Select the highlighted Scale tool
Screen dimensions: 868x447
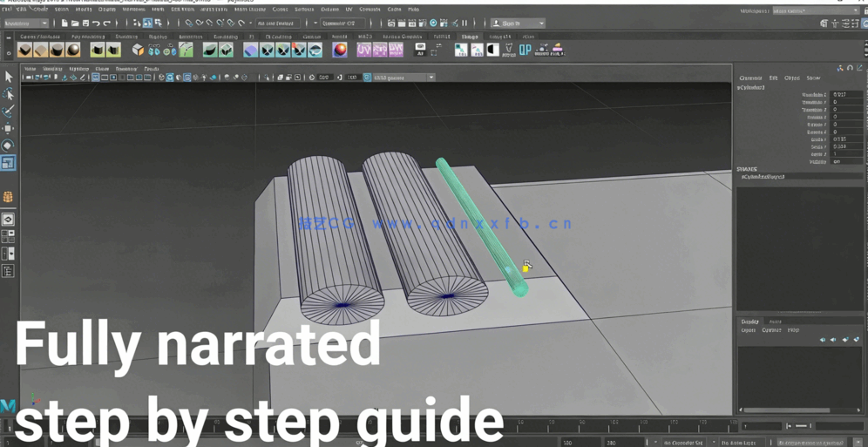coord(8,163)
